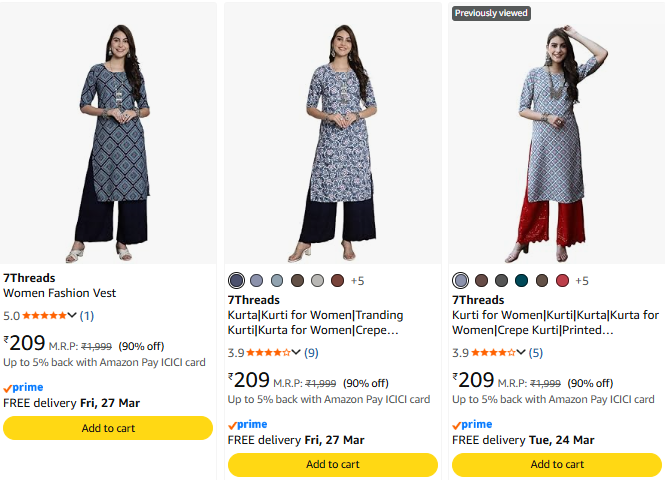Open Women Fashion Vest product title
Viewport: 665px width, 480px height.
pos(60,293)
